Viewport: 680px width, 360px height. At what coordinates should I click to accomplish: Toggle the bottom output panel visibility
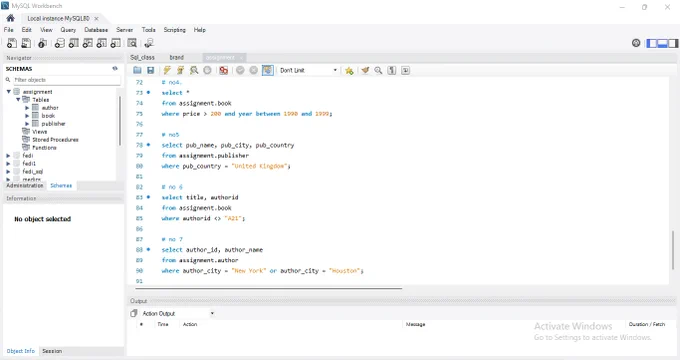[x=662, y=43]
